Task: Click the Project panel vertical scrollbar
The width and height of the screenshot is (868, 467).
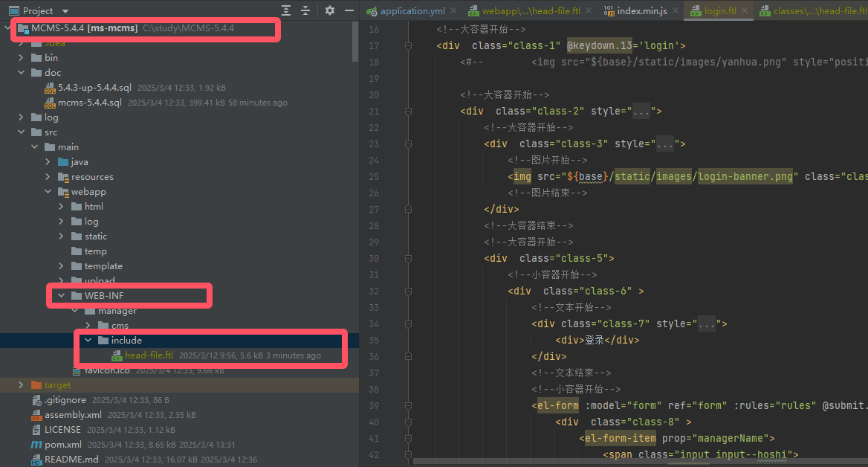Action: click(x=355, y=41)
